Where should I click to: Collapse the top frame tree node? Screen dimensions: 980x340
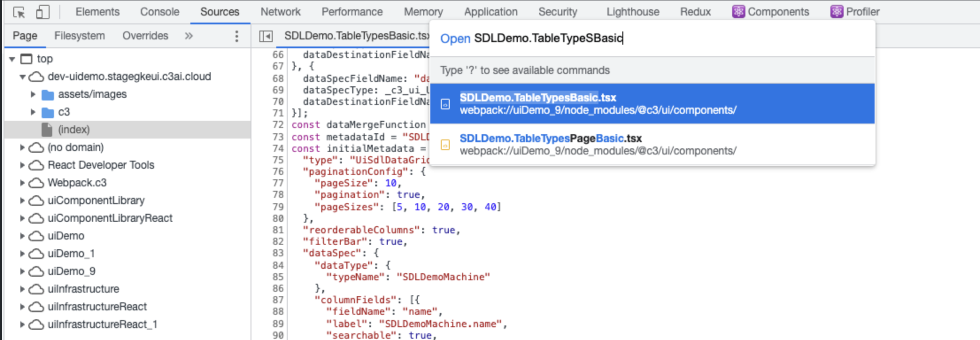pyautogui.click(x=12, y=59)
